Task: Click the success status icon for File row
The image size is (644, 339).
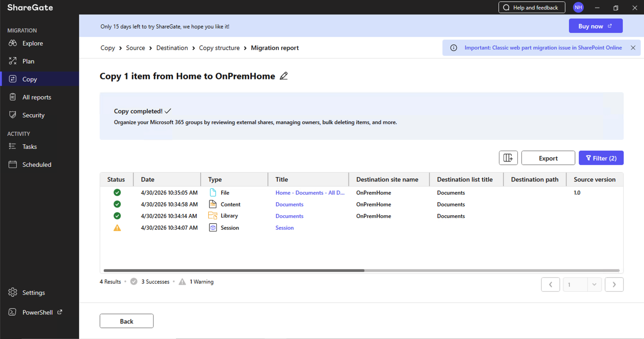Action: coord(117,192)
